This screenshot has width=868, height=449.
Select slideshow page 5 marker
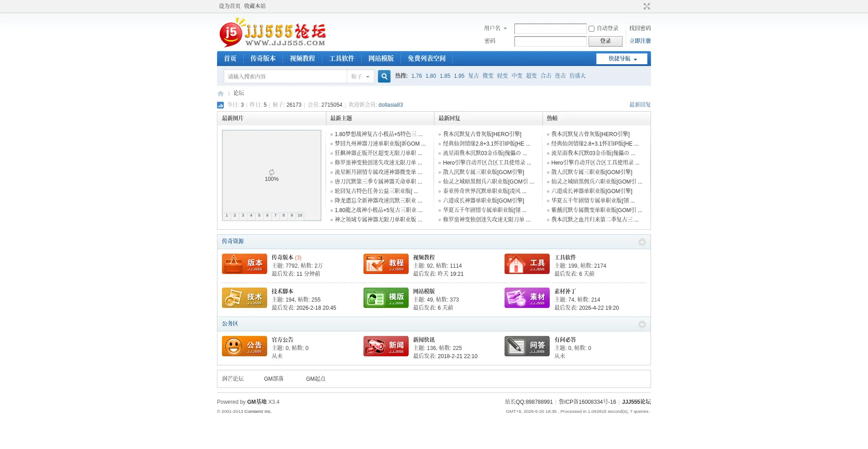[259, 216]
